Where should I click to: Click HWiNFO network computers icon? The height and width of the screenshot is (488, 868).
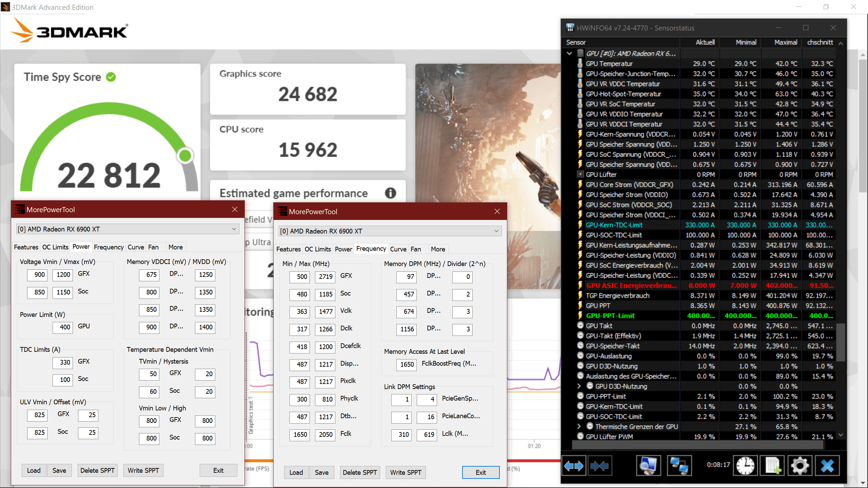pyautogui.click(x=679, y=465)
